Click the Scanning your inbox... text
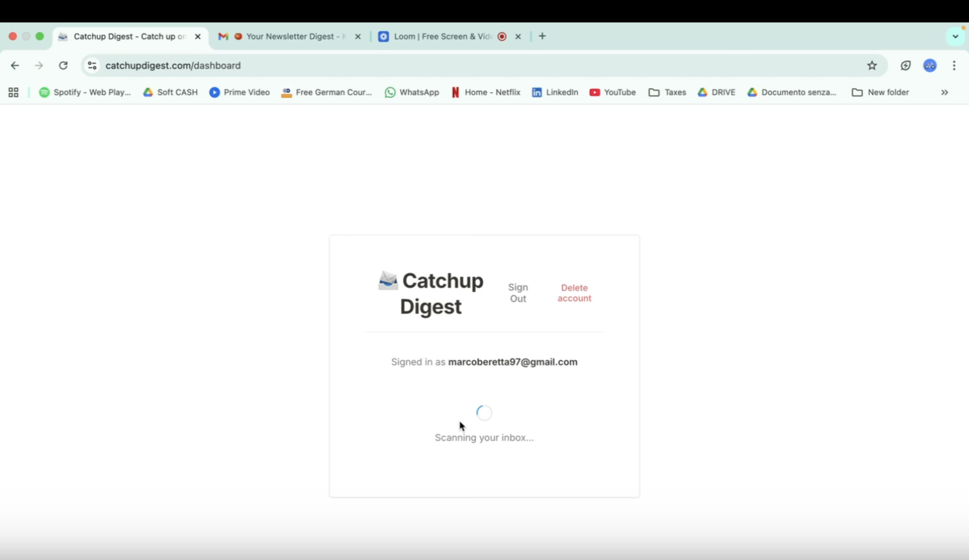This screenshot has width=969, height=560. (x=484, y=437)
